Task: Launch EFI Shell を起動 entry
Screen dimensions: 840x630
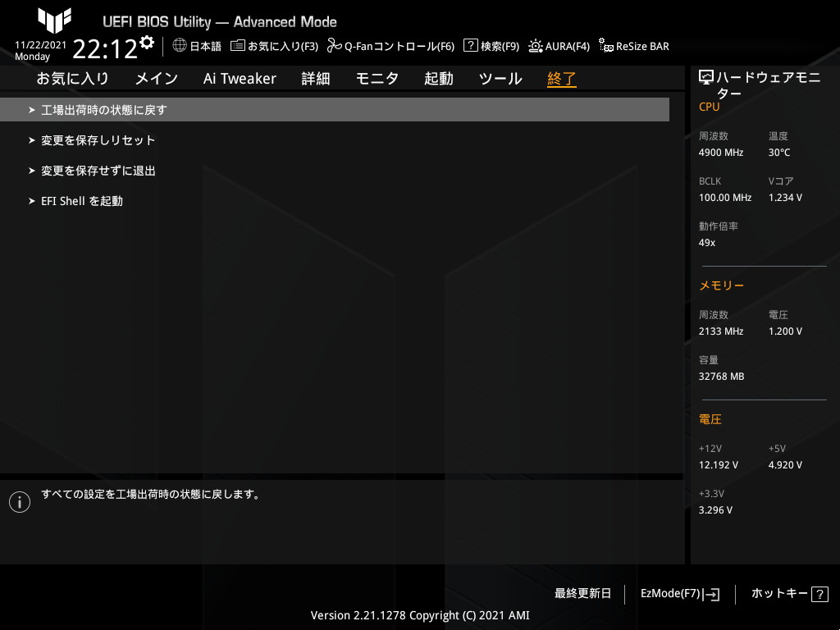Action: pyautogui.click(x=82, y=201)
